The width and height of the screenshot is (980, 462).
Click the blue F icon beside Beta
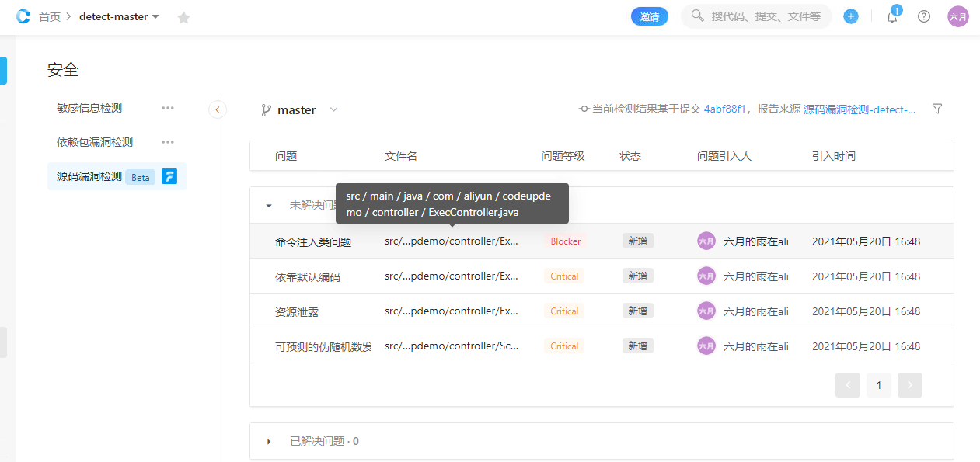[169, 176]
